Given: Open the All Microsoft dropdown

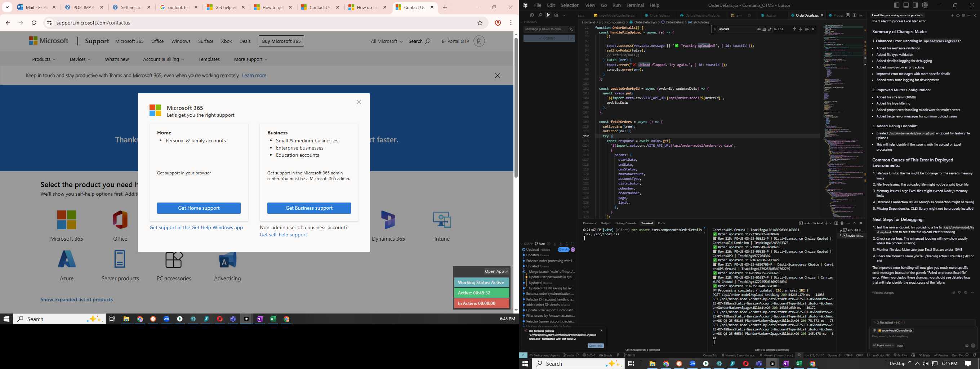Looking at the screenshot, I should tap(387, 41).
